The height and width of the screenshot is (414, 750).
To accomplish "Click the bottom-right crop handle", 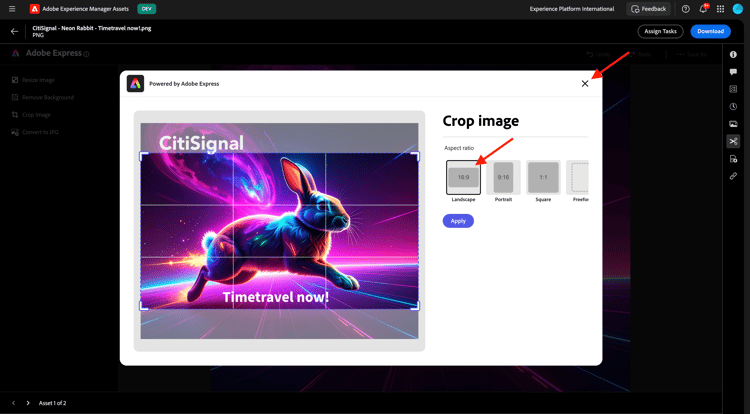I will click(415, 306).
